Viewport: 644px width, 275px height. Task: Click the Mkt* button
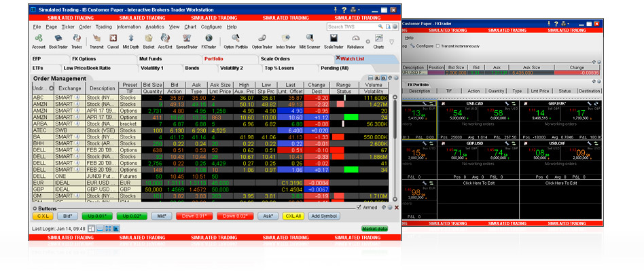click(x=162, y=216)
